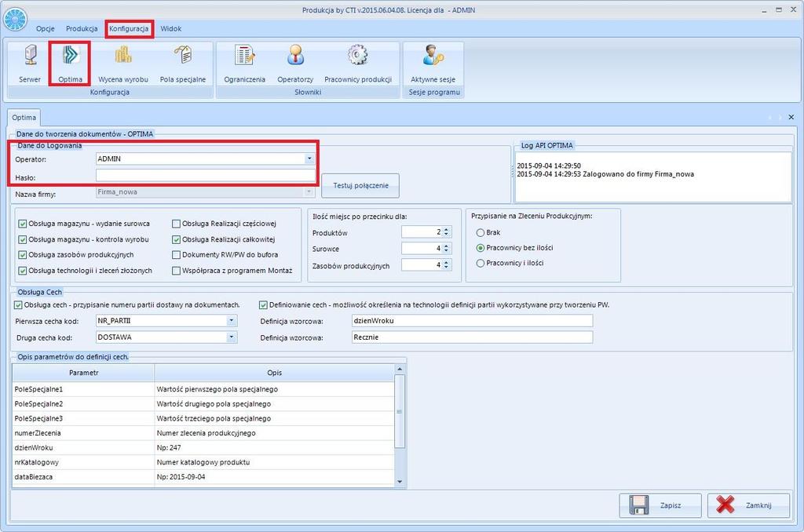Enable Współpraca z programem Montaż
804x532 pixels.
(x=177, y=271)
